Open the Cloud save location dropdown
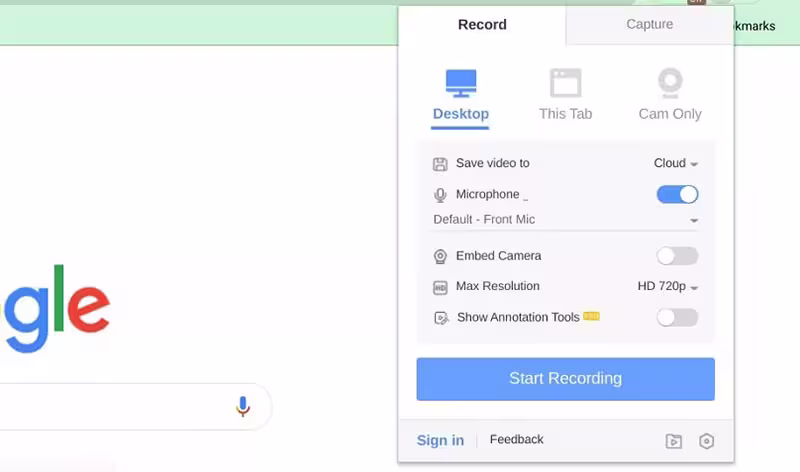Screen dimensions: 800x472 [676, 163]
